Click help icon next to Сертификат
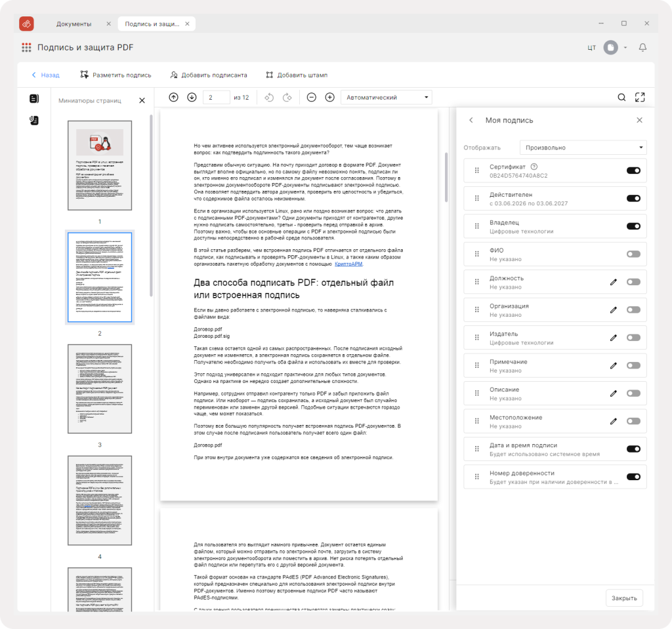Viewport: 672px width, 629px height. point(534,167)
